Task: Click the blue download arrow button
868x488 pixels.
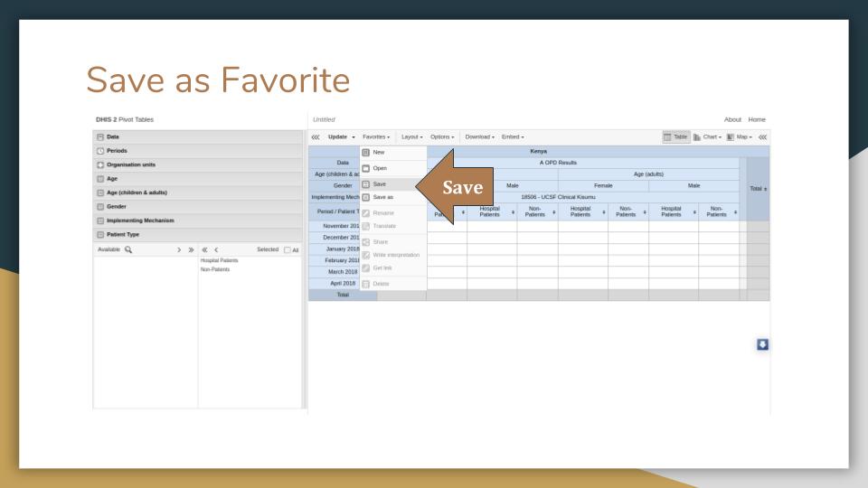Action: [x=762, y=344]
